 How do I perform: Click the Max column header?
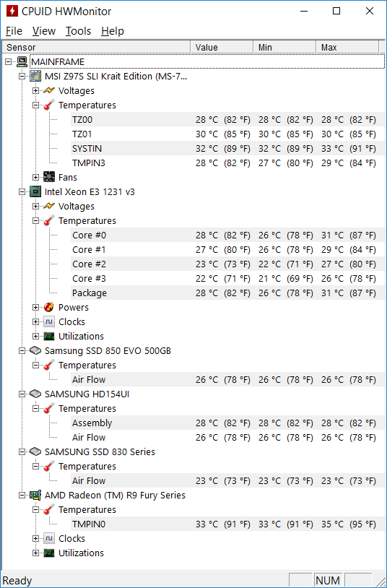(347, 47)
